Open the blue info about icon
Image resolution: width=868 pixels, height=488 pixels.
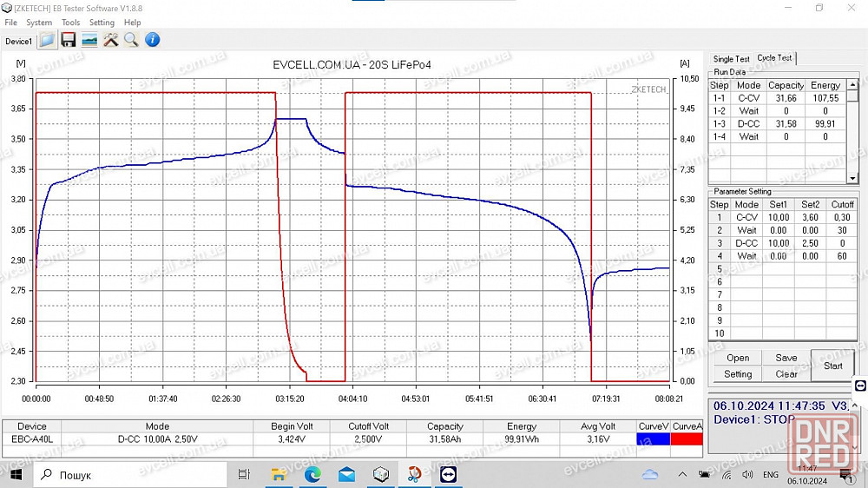(152, 40)
